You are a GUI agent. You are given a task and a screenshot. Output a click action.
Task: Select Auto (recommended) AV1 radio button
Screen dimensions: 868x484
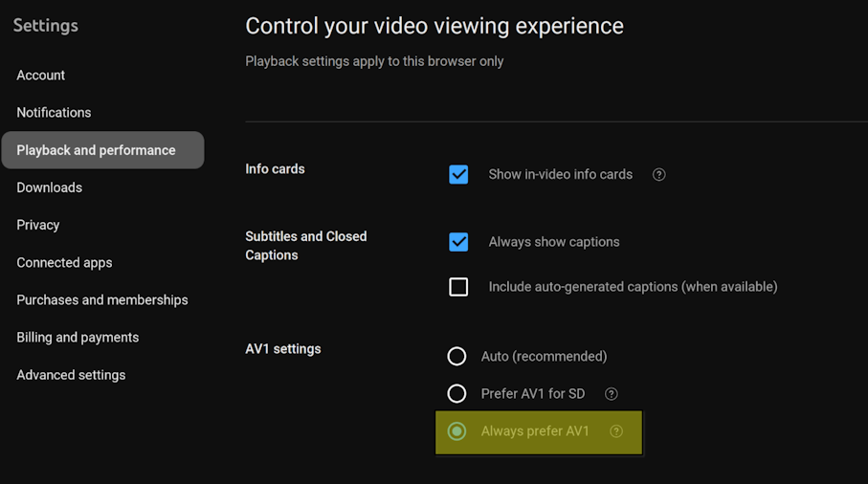456,356
